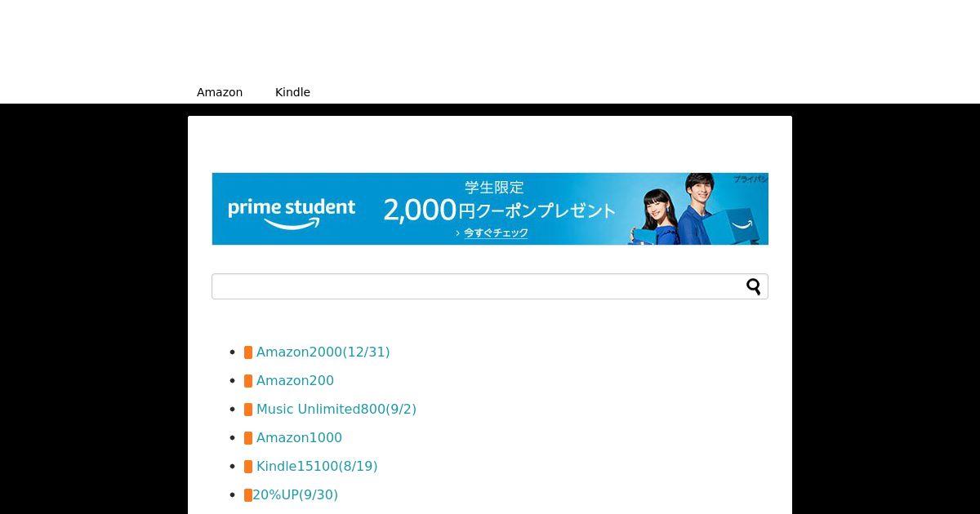Click orange marker beside 20%UP(9/30)

[248, 495]
